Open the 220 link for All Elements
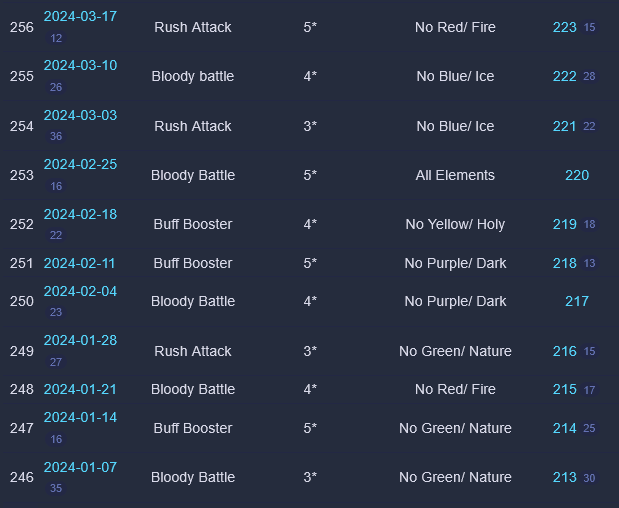The image size is (619, 508). [577, 175]
